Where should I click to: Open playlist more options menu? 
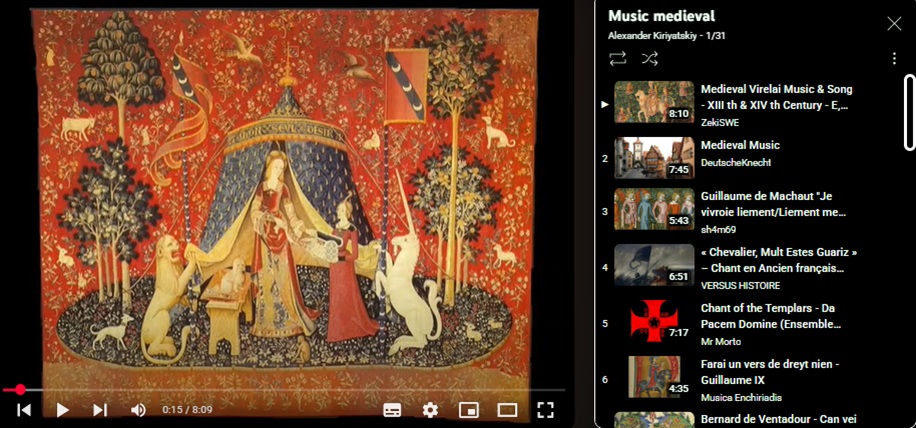point(894,59)
